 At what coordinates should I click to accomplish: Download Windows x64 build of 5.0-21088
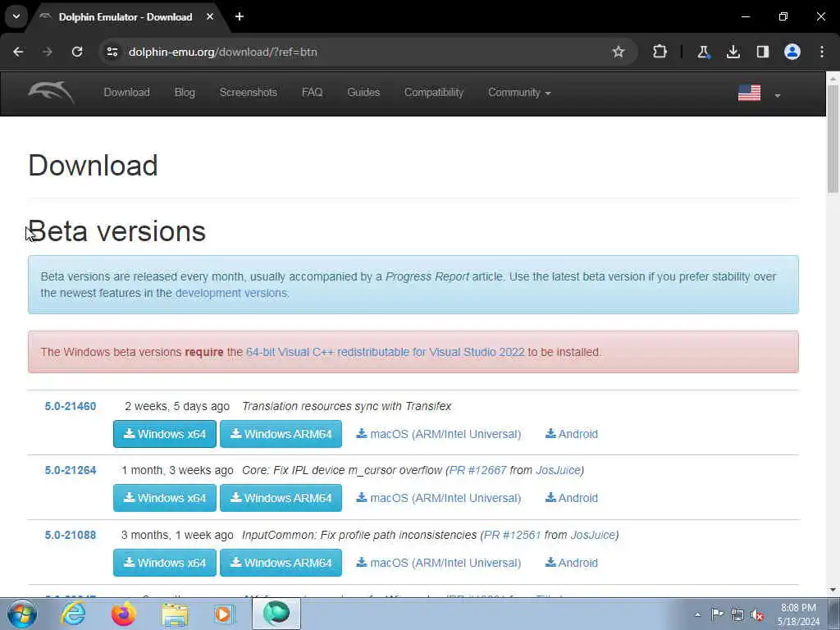click(x=164, y=563)
